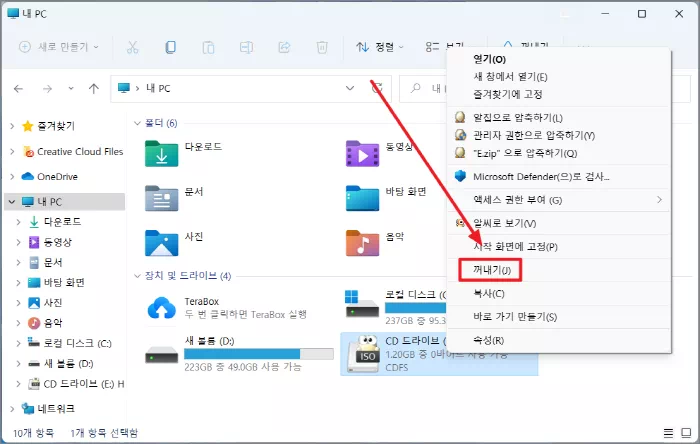
Task: Click the Paste clipboard icon in toolbar
Action: click(208, 47)
